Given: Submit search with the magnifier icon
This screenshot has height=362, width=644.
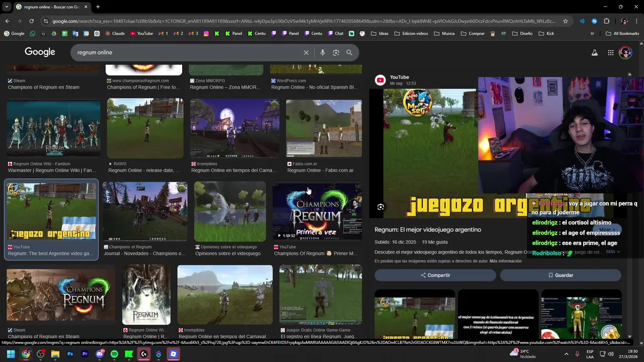Looking at the screenshot, I should 349,52.
